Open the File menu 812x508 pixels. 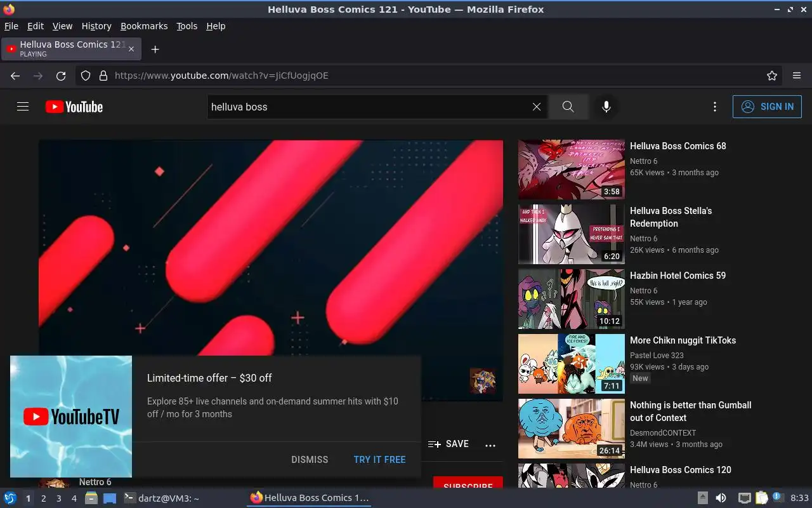(11, 26)
